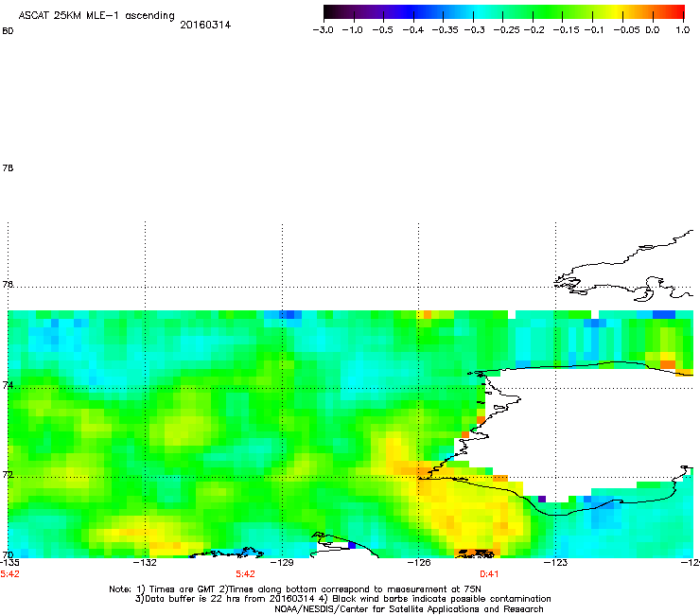The height and width of the screenshot is (615, 700).
Task: Click the red 5:42 time between -132 and -129
Action: (x=245, y=574)
